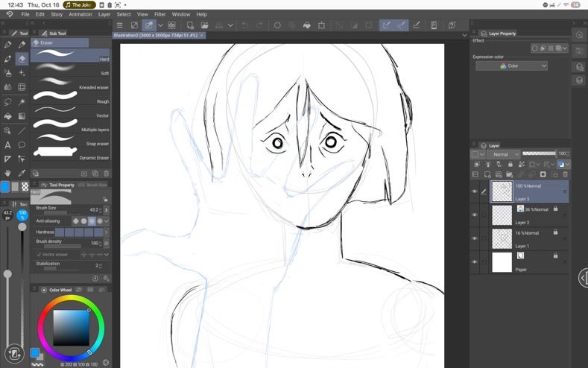The height and width of the screenshot is (368, 588).
Task: Select the Auto select magic wand tool
Action: 22,102
